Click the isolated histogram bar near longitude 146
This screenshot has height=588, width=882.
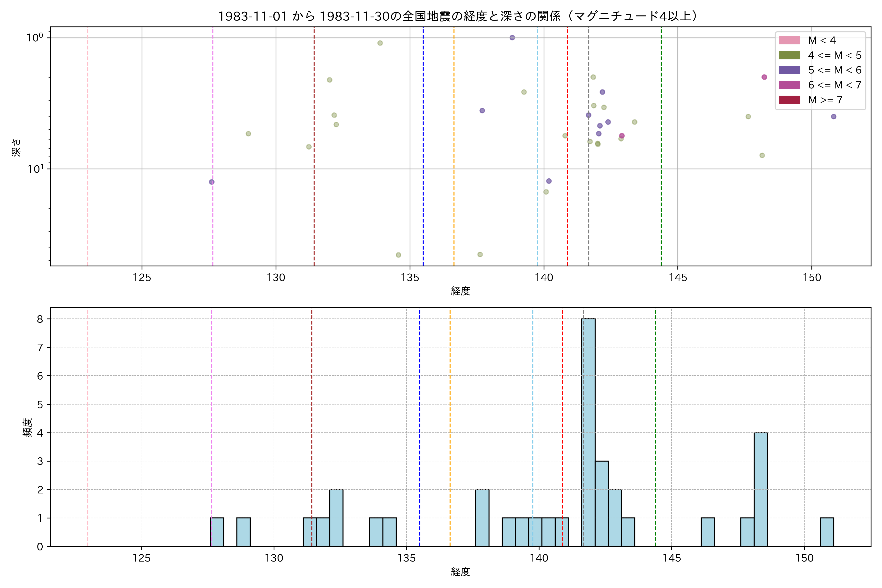tap(708, 532)
